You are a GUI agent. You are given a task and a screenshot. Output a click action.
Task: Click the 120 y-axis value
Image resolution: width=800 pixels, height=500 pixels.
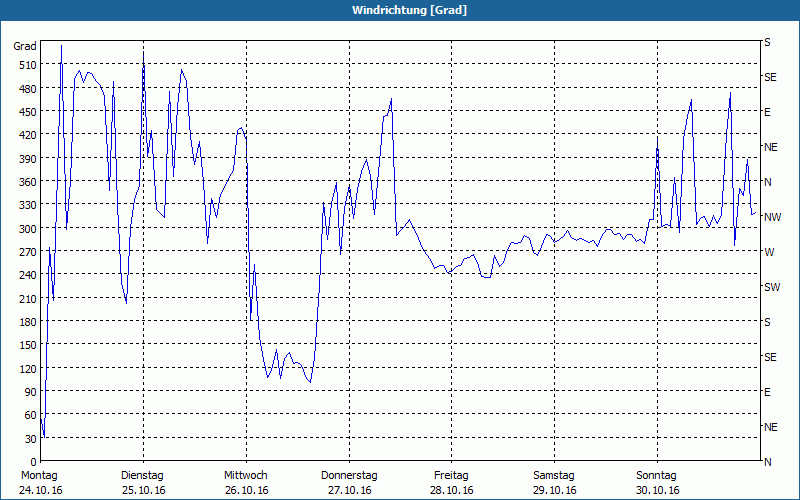[29, 368]
